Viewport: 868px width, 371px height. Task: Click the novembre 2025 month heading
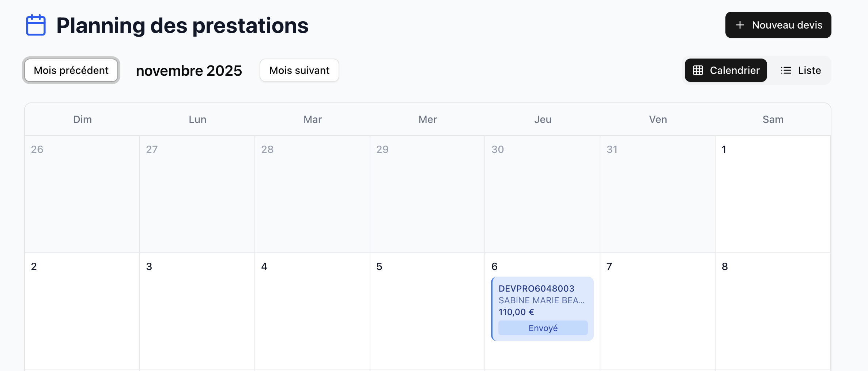189,71
